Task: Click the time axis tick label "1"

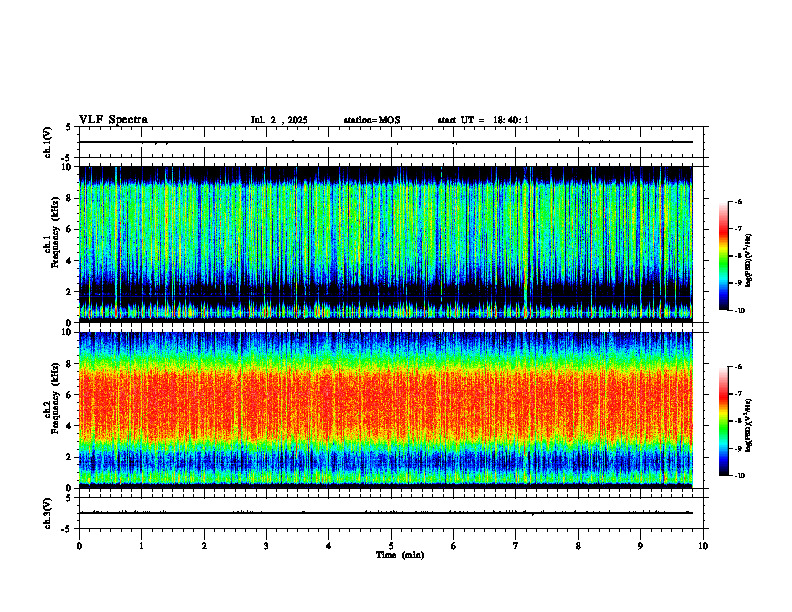Action: pyautogui.click(x=141, y=546)
